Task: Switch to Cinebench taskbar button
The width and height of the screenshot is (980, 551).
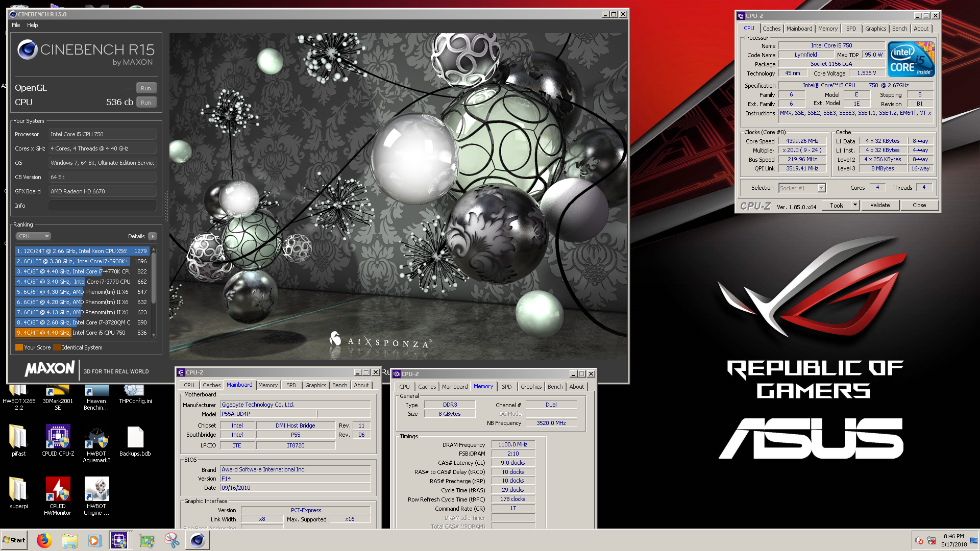Action: click(198, 540)
